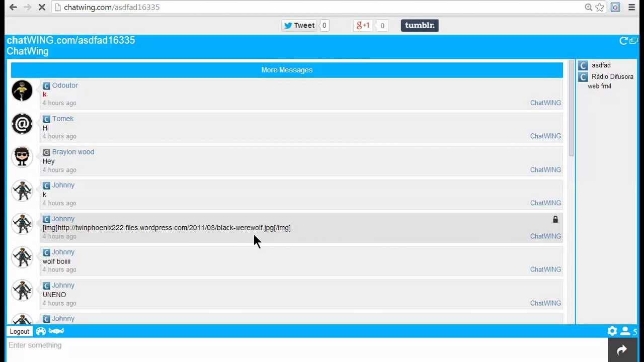Open the Chrome hamburger menu
The height and width of the screenshot is (362, 644).
pyautogui.click(x=631, y=7)
